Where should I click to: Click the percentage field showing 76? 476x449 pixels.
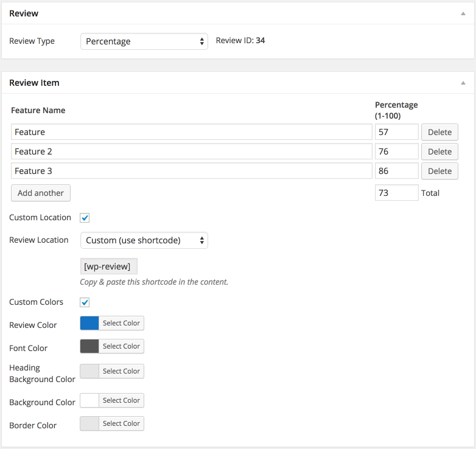[397, 151]
